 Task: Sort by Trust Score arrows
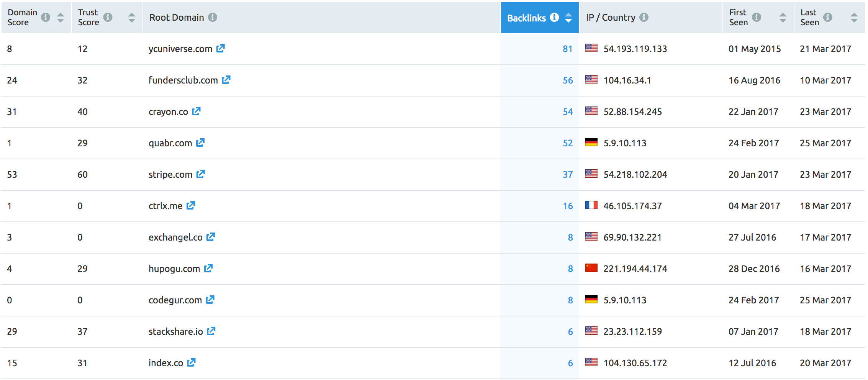(x=132, y=17)
